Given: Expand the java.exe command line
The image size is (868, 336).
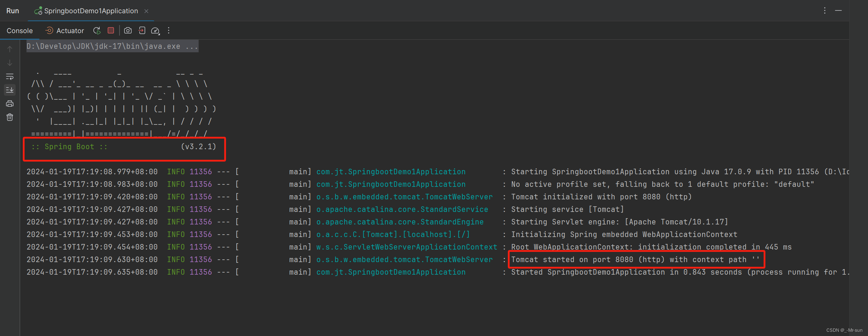Looking at the screenshot, I should pyautogui.click(x=113, y=46).
